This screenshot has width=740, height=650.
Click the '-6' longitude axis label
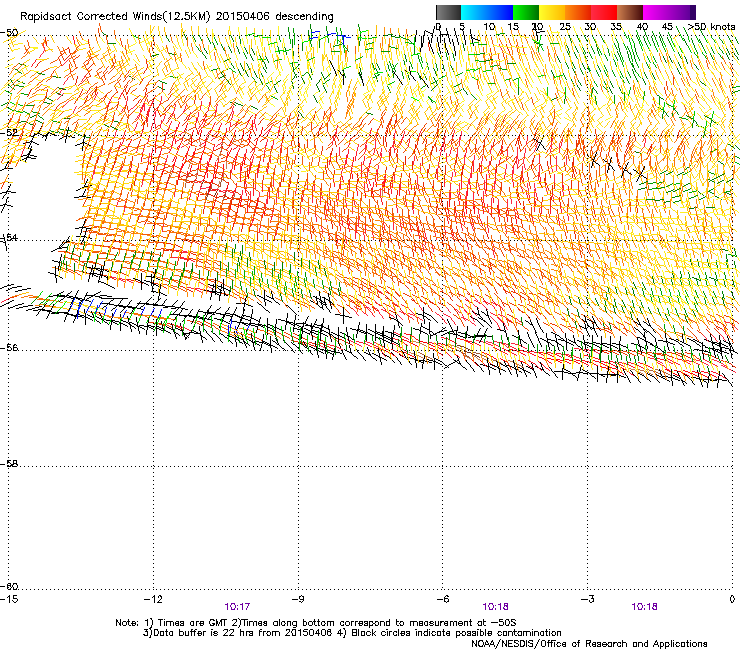443,599
